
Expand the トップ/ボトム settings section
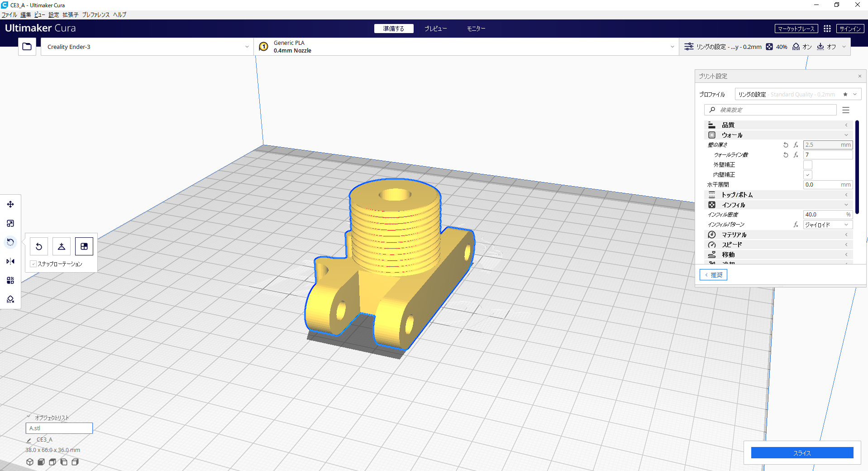point(778,195)
